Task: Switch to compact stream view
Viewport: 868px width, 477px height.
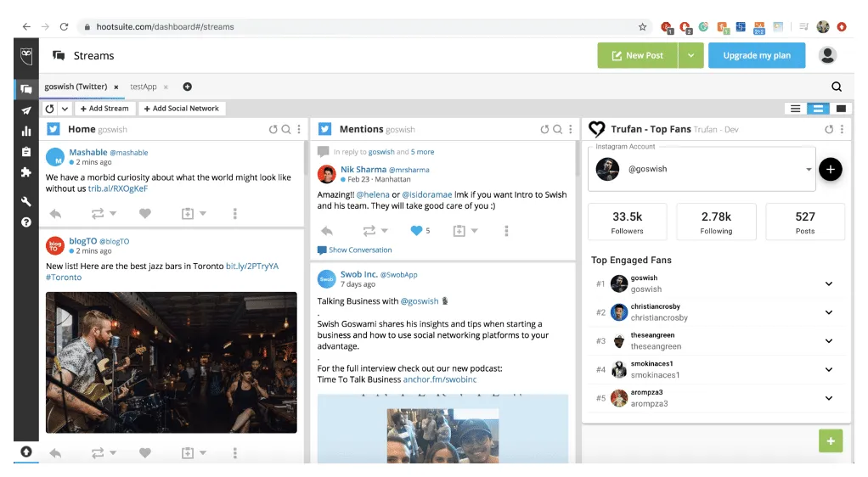Action: 796,109
